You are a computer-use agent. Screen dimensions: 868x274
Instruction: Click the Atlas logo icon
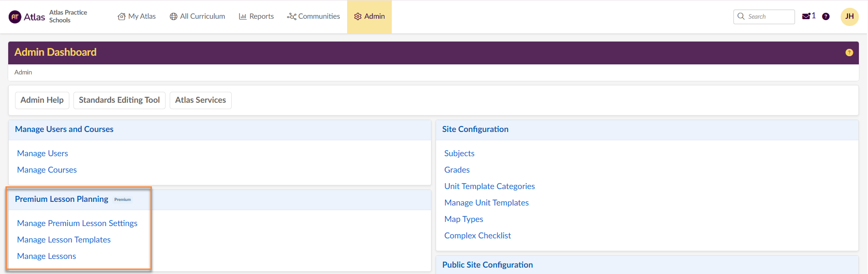tap(15, 17)
